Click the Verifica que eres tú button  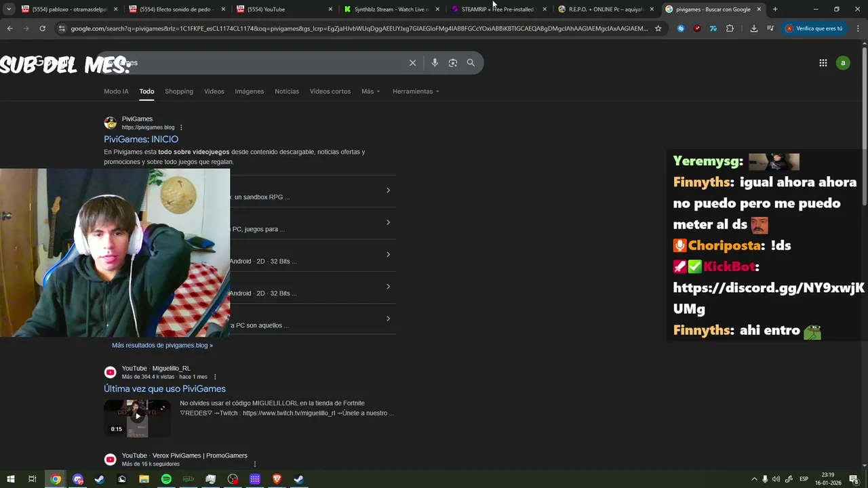814,28
